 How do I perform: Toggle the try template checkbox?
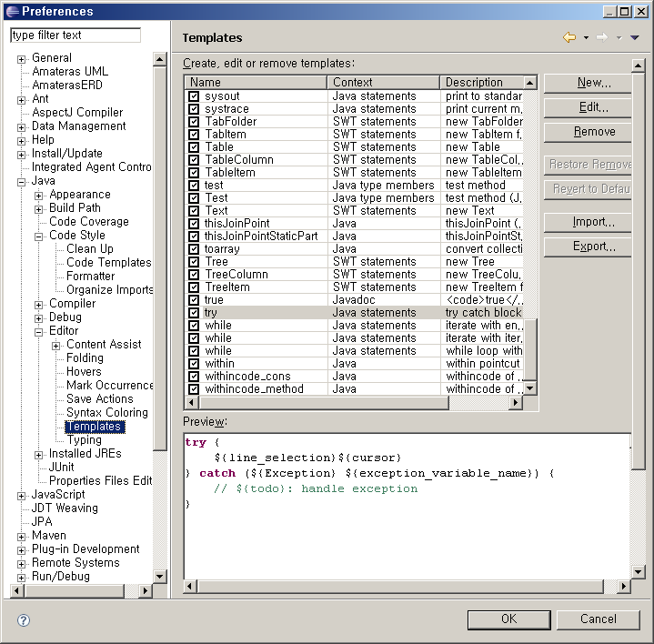[194, 312]
